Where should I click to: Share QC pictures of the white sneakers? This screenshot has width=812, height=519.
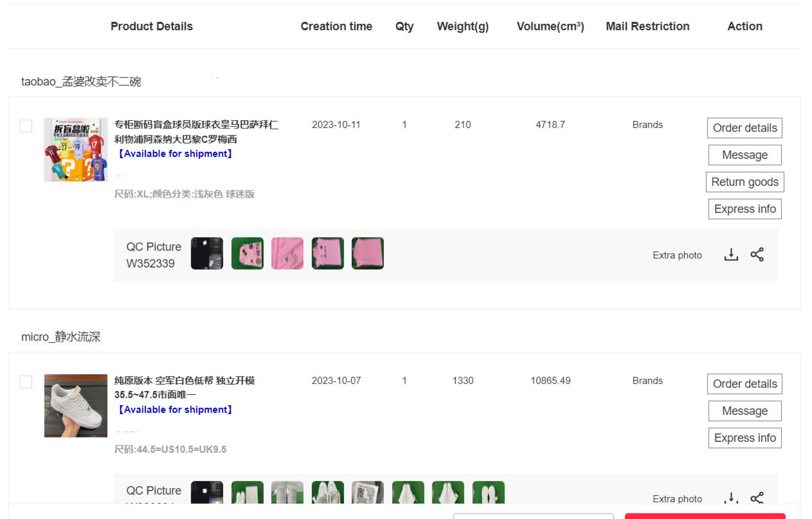[757, 498]
